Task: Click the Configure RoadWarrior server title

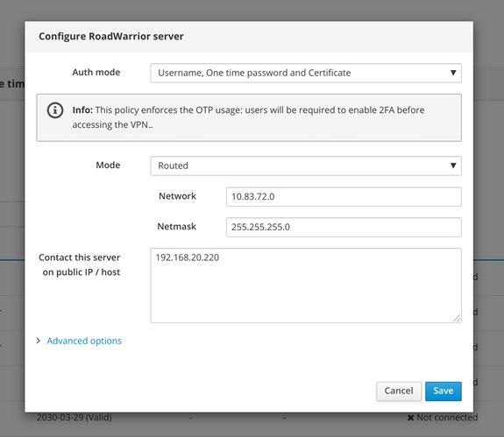Action: 111,36
